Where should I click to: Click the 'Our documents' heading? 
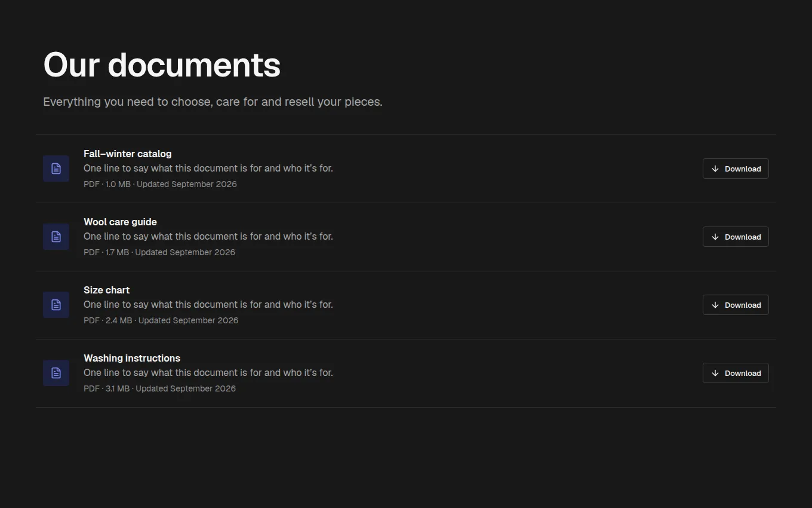click(162, 65)
